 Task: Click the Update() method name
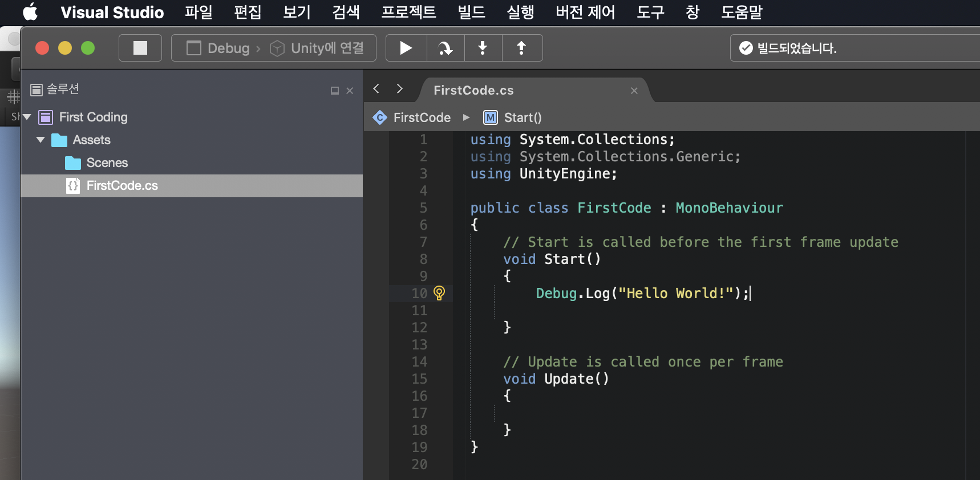(576, 379)
